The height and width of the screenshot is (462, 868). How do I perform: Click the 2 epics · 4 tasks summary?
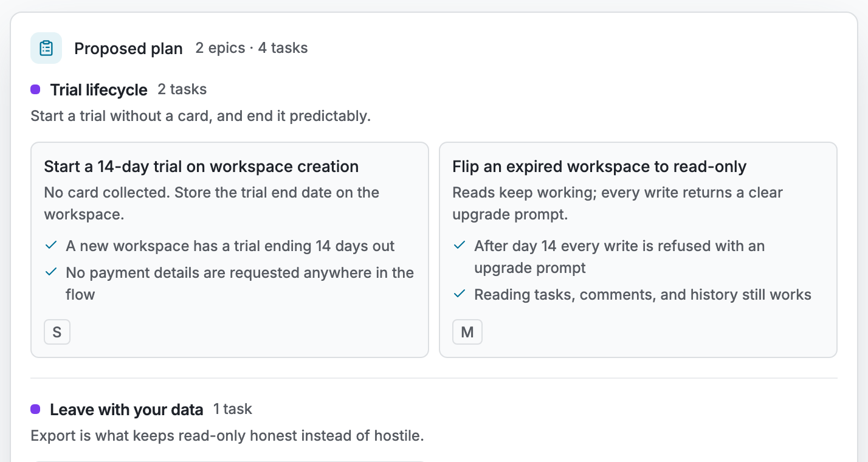pyautogui.click(x=252, y=48)
